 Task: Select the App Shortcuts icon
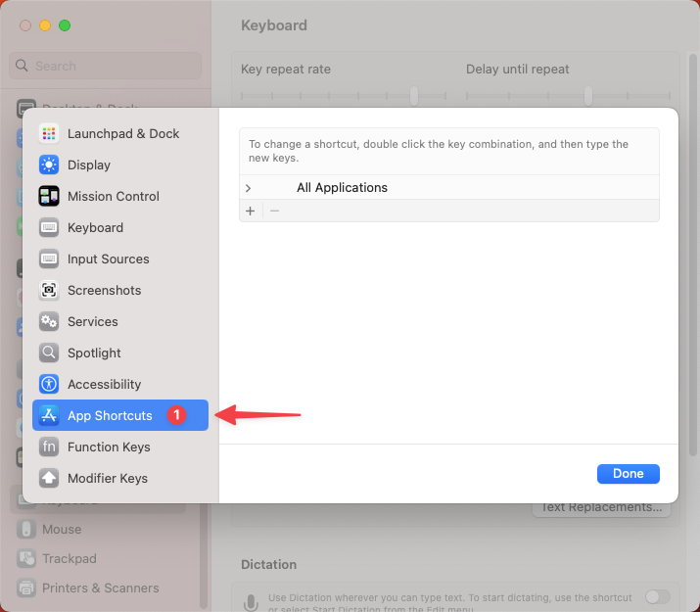(49, 415)
